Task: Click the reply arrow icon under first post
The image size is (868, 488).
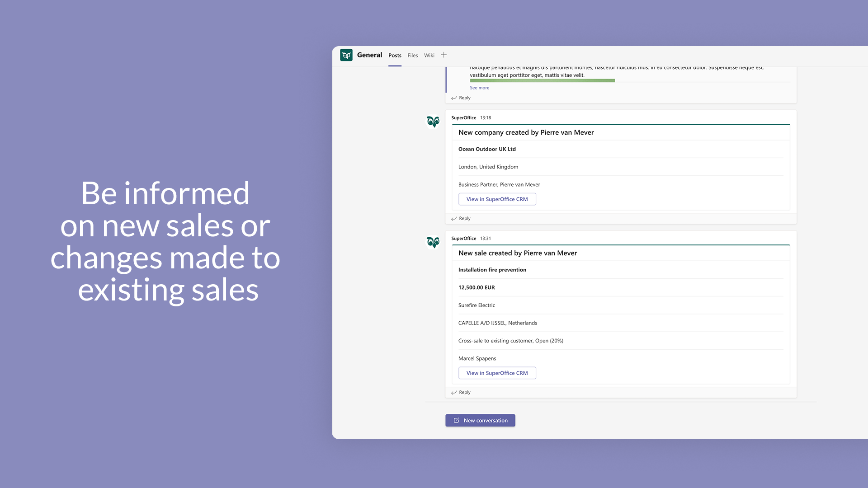Action: pyautogui.click(x=454, y=97)
